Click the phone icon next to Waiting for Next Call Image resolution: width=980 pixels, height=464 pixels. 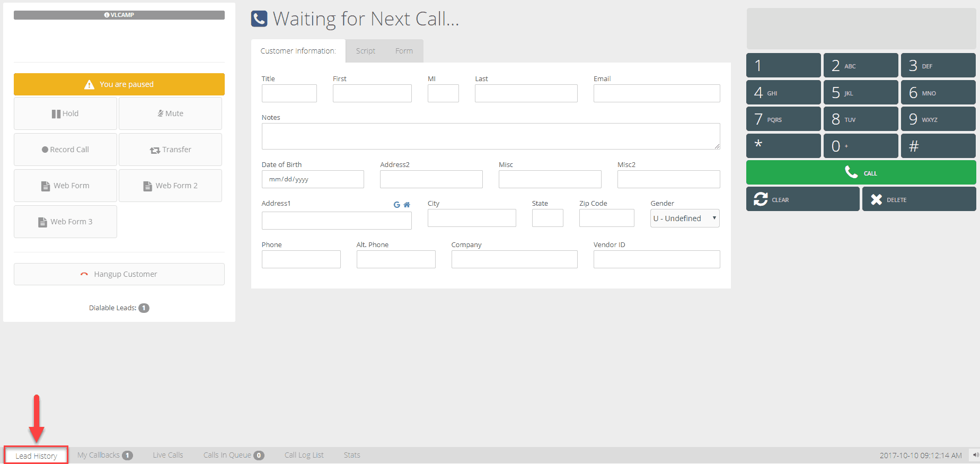point(259,19)
